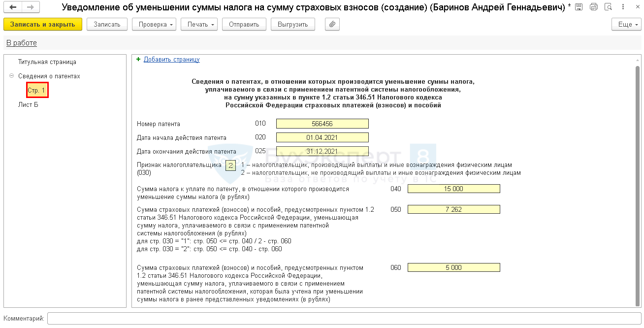Click the line code 025
The image size is (644, 328).
click(x=260, y=151)
